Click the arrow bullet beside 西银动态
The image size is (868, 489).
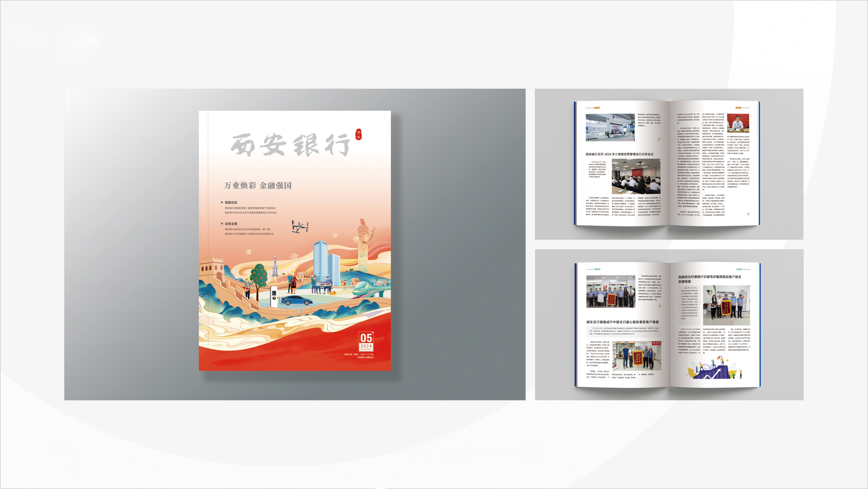pyautogui.click(x=222, y=202)
